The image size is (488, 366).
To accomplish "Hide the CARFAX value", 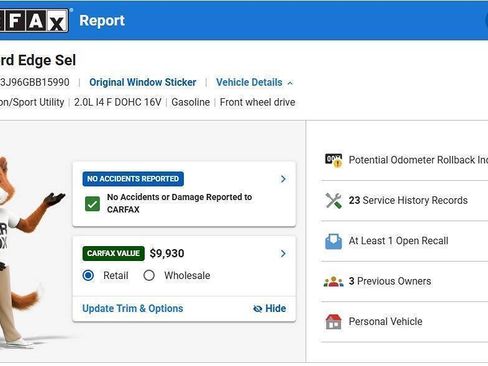I will point(269,308).
